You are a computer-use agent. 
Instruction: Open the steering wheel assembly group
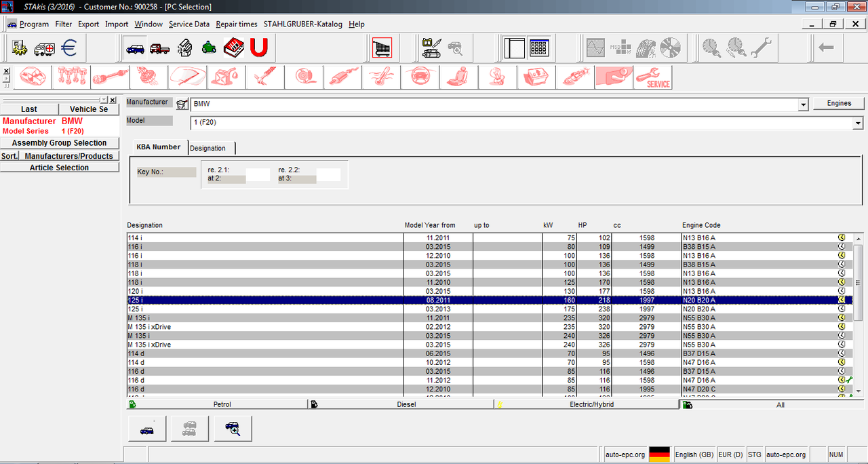coord(420,77)
